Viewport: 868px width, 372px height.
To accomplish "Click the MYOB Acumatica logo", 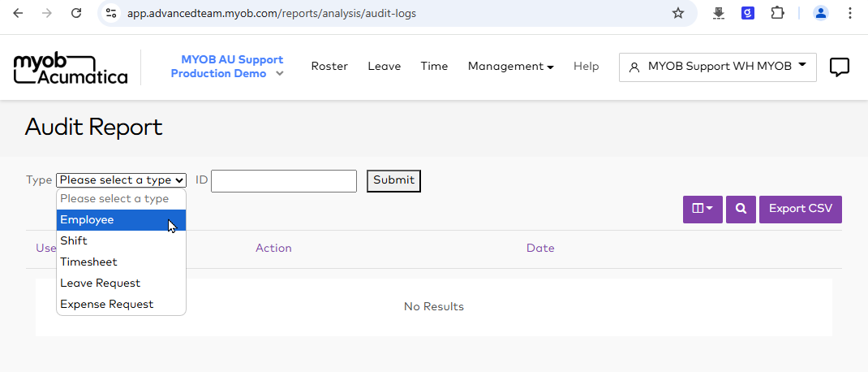I will click(x=71, y=67).
